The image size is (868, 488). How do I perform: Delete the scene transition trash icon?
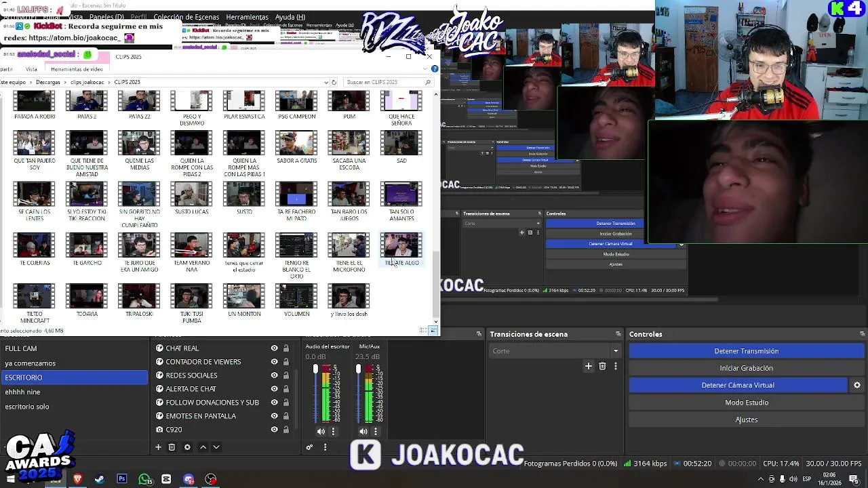602,366
